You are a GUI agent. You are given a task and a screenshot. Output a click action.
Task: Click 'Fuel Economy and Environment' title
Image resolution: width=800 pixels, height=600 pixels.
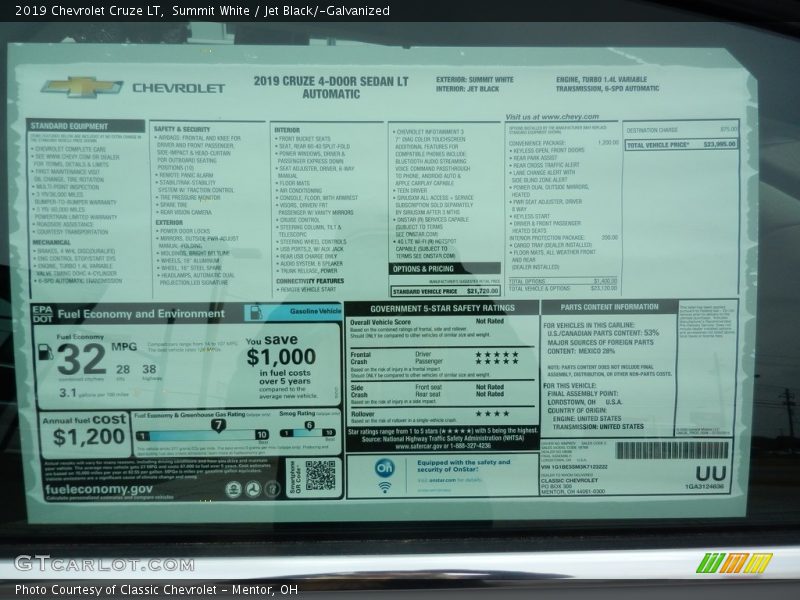141,314
